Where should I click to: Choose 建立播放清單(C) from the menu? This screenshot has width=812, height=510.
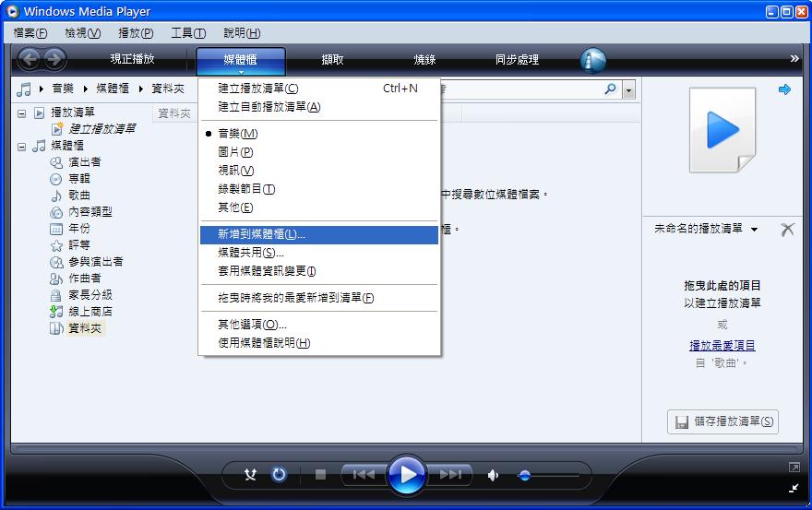click(319, 89)
